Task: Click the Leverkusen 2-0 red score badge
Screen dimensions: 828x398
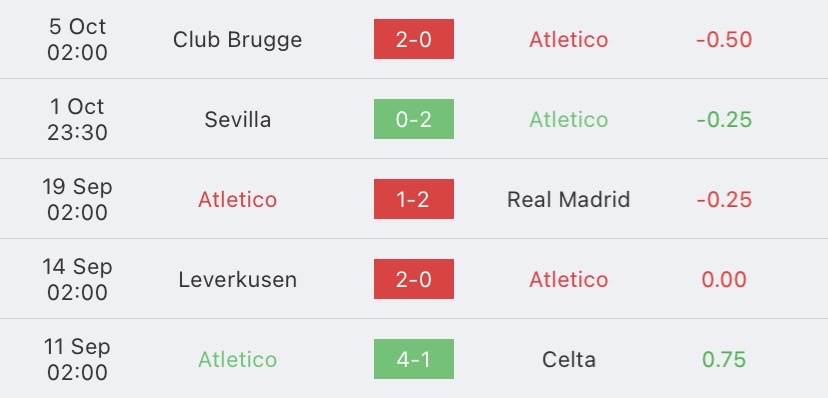Action: (x=413, y=279)
